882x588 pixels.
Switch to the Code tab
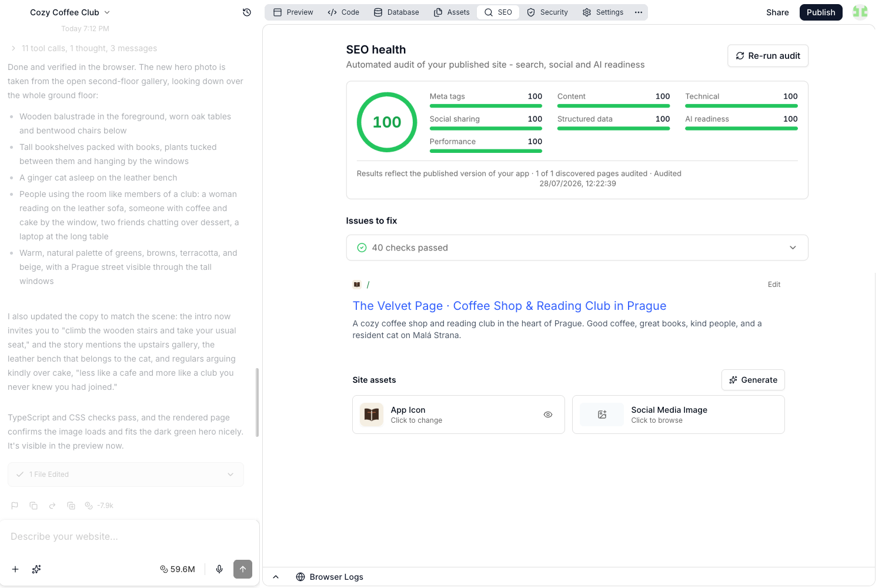[343, 12]
